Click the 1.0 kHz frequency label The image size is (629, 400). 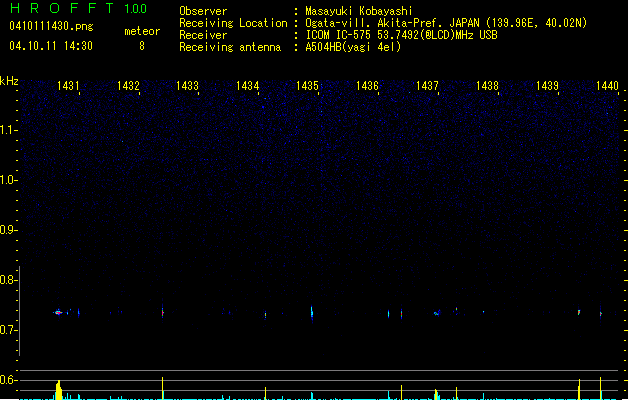tap(8, 180)
